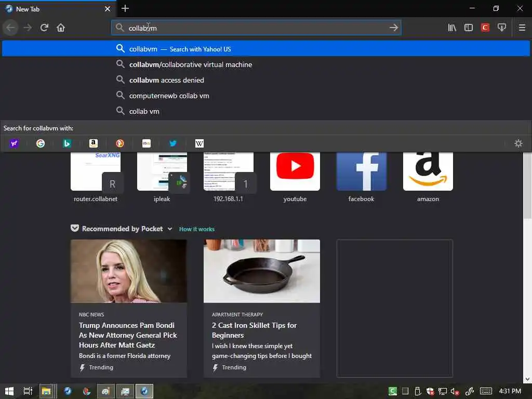
Task: Search collabvm with DuckDuckGo icon
Action: (x=120, y=143)
